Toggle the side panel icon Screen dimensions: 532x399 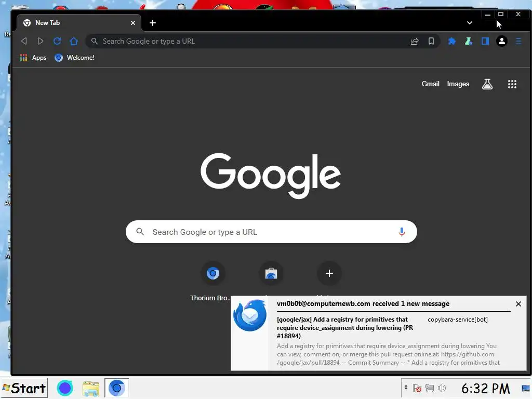coord(485,42)
